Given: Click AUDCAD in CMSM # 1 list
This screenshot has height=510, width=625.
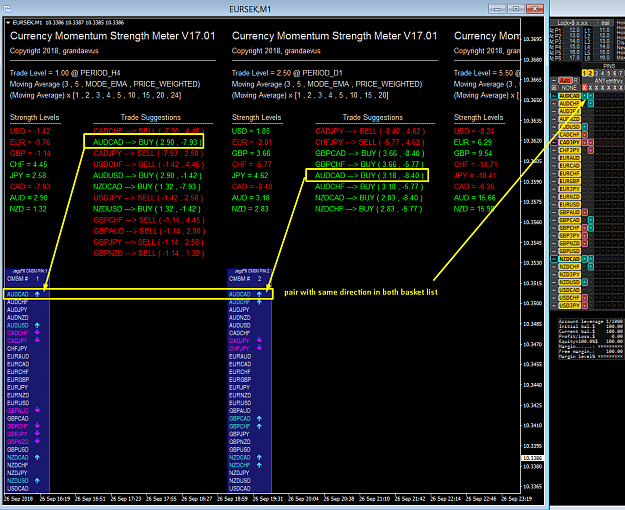Looking at the screenshot, I should [x=18, y=294].
